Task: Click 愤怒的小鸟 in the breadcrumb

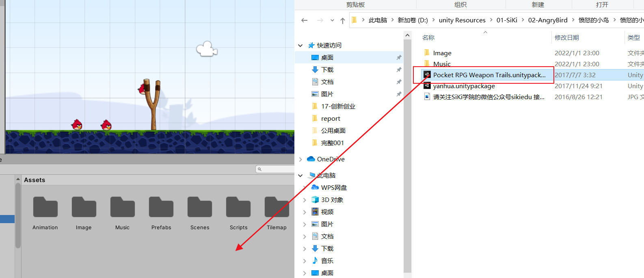Action: point(594,20)
